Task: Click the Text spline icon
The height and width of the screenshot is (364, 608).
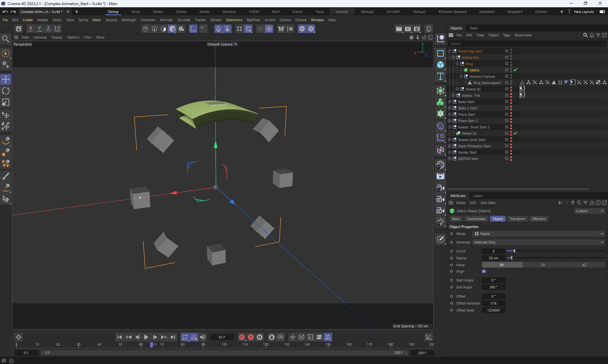Action: (440, 76)
